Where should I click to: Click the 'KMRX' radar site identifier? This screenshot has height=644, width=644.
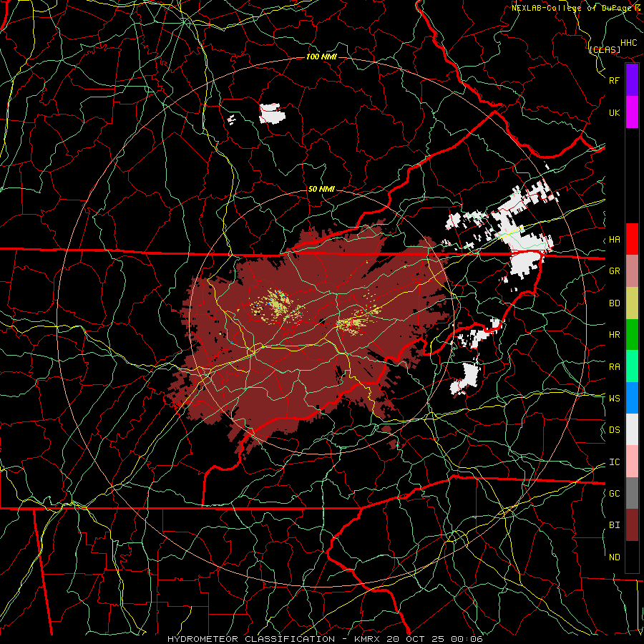tap(367, 639)
